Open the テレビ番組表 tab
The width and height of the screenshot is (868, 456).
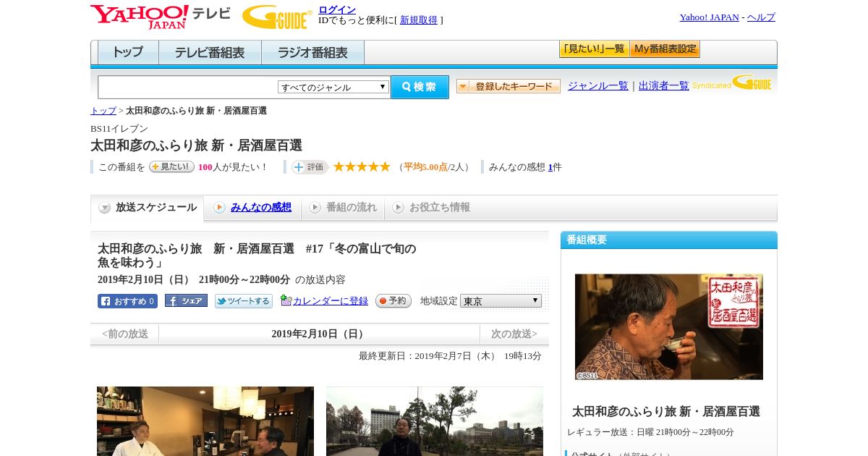pos(210,53)
